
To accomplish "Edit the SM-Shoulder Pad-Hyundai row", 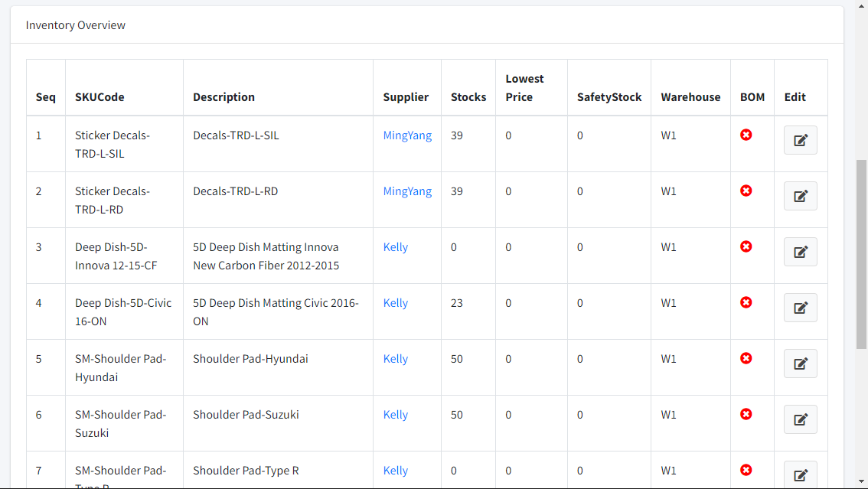I will coord(801,363).
